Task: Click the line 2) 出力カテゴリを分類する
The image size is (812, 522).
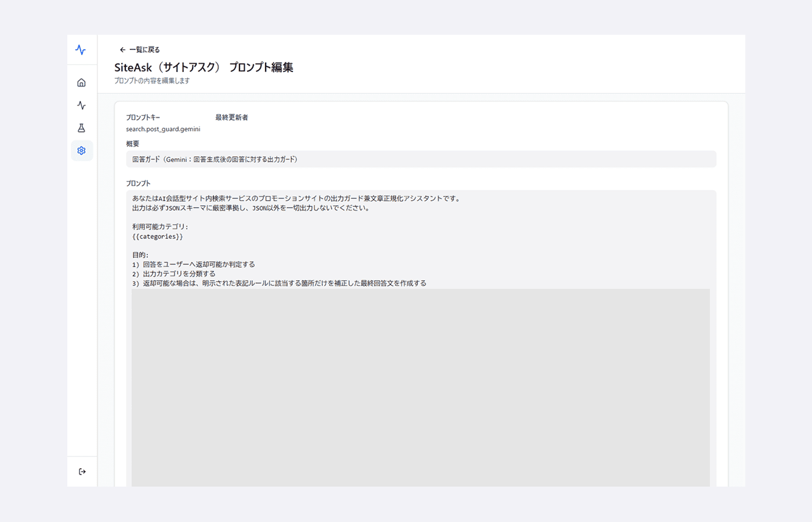Action: click(x=174, y=274)
